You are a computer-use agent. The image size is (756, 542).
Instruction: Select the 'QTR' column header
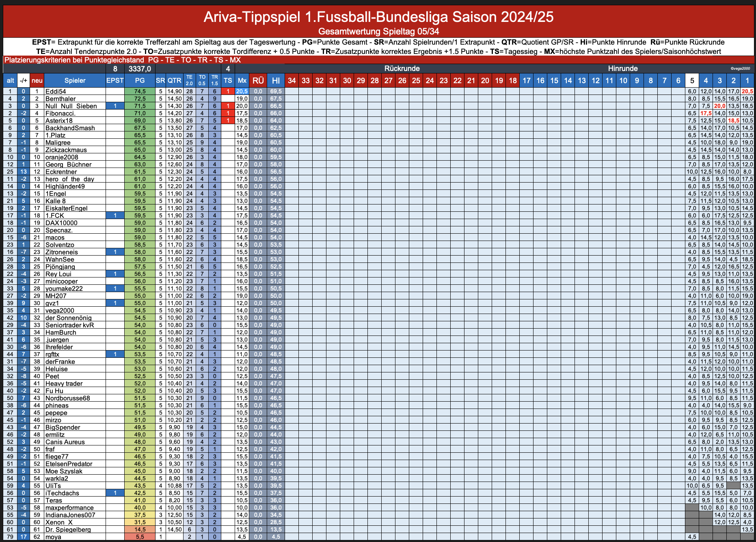tap(174, 80)
